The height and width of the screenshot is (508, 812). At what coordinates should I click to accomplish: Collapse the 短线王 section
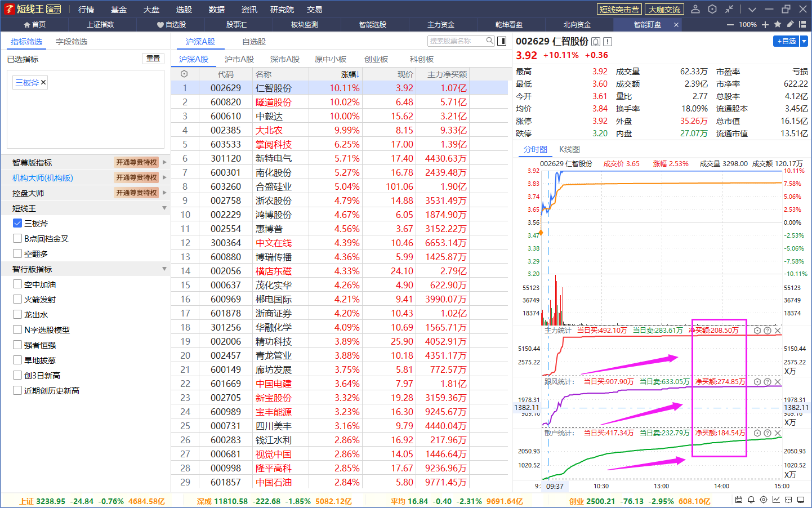pyautogui.click(x=164, y=208)
